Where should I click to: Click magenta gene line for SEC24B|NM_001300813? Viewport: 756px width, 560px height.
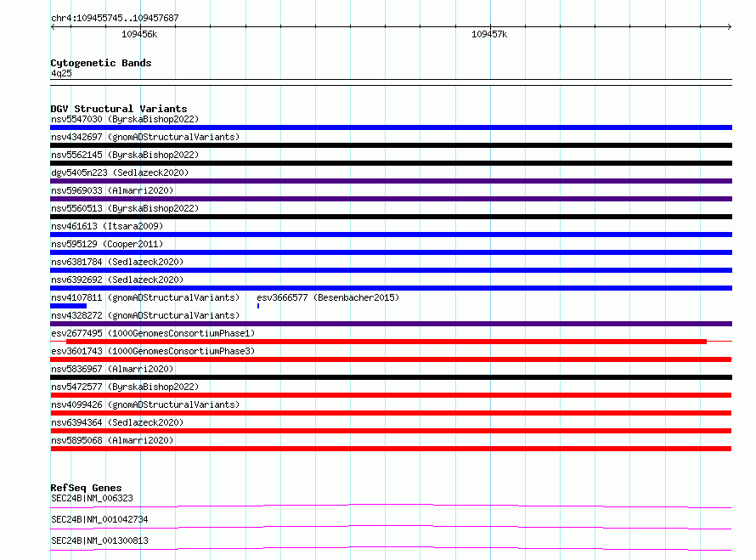tap(391, 548)
